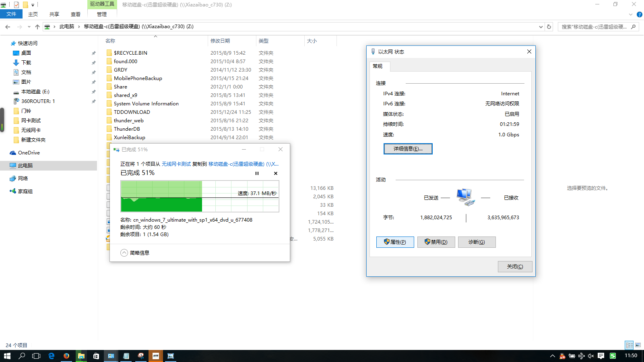This screenshot has height=362, width=644.
Task: Select 桌面 in navigation pane
Action: 26,53
